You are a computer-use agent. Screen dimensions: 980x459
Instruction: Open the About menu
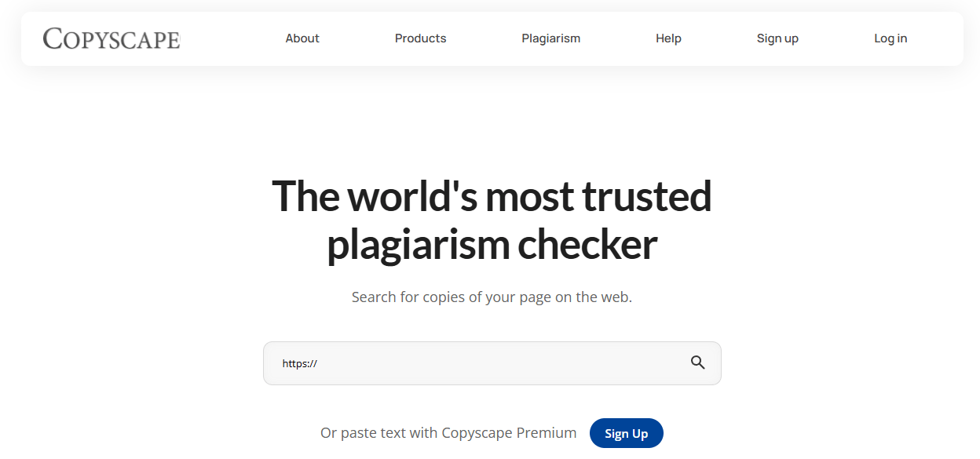pos(302,38)
